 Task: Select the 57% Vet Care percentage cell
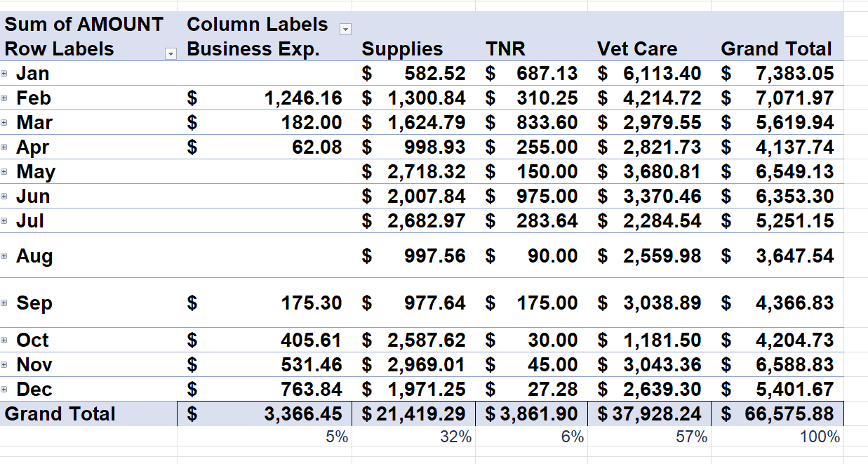(691, 437)
